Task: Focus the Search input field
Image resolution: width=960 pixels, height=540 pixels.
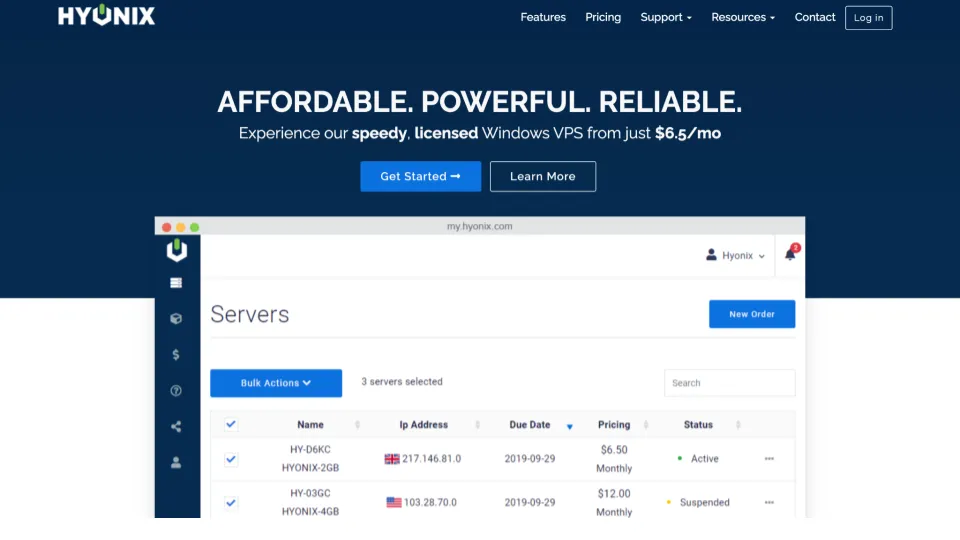Action: [730, 383]
